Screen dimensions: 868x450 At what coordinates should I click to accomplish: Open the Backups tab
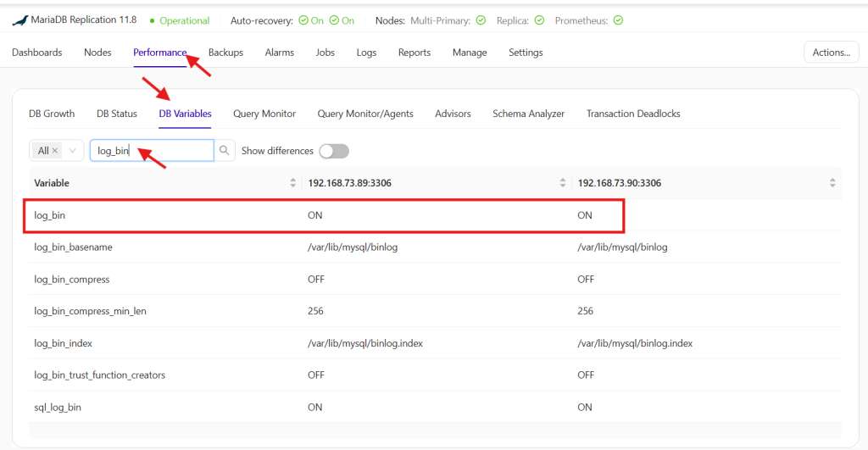coord(225,53)
